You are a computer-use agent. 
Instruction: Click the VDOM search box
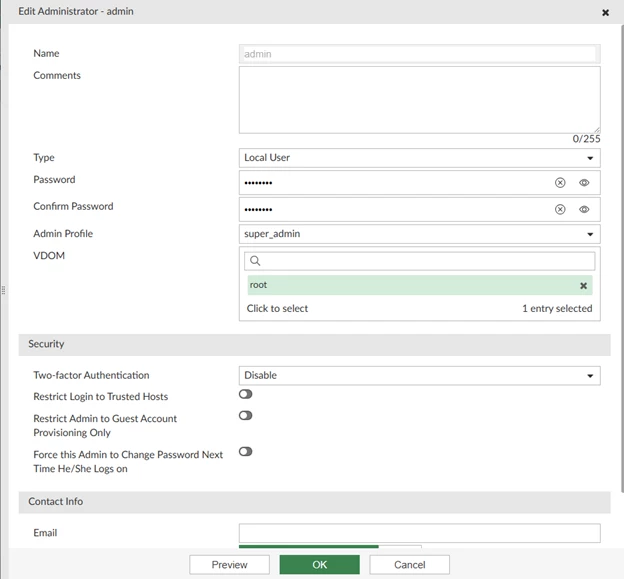pyautogui.click(x=419, y=261)
